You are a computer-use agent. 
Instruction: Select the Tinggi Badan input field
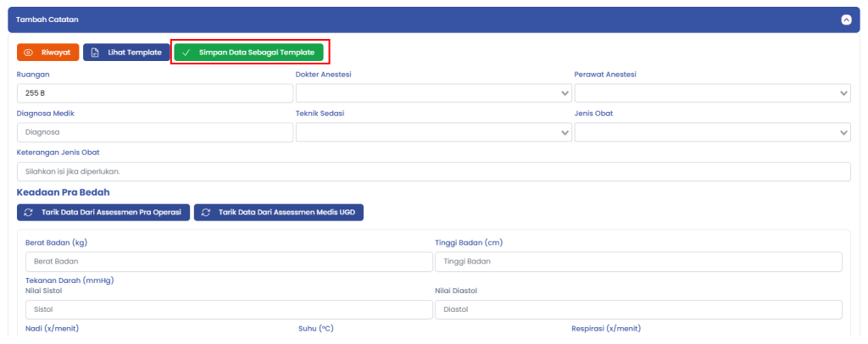[x=638, y=262]
